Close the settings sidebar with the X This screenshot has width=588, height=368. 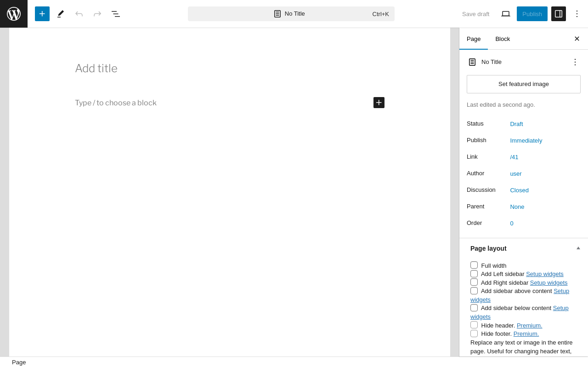577,39
